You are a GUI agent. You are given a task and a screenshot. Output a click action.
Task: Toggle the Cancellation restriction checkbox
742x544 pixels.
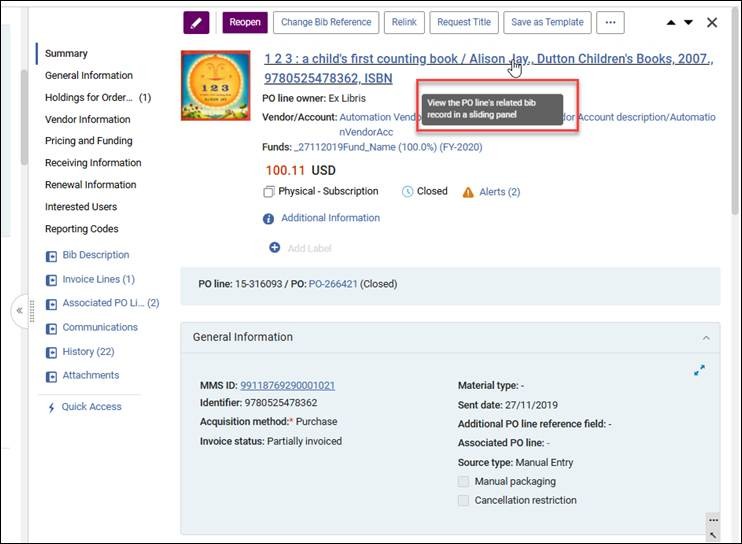pos(464,500)
